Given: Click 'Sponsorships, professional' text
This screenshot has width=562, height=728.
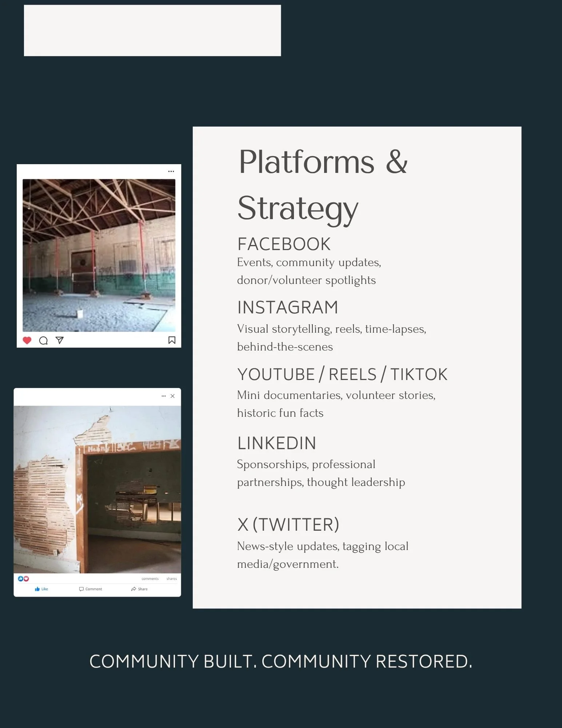Looking at the screenshot, I should (306, 464).
